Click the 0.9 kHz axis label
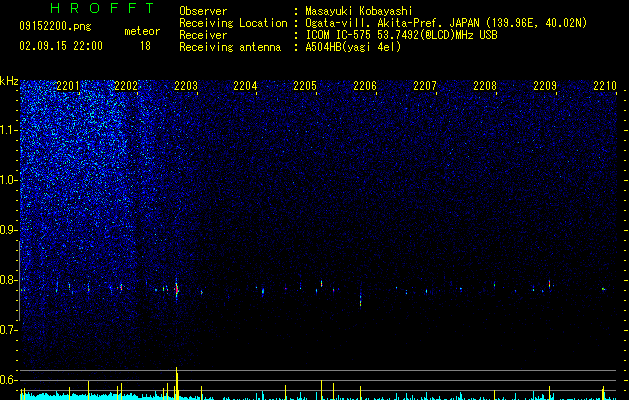This screenshot has width=629, height=400. click(9, 229)
